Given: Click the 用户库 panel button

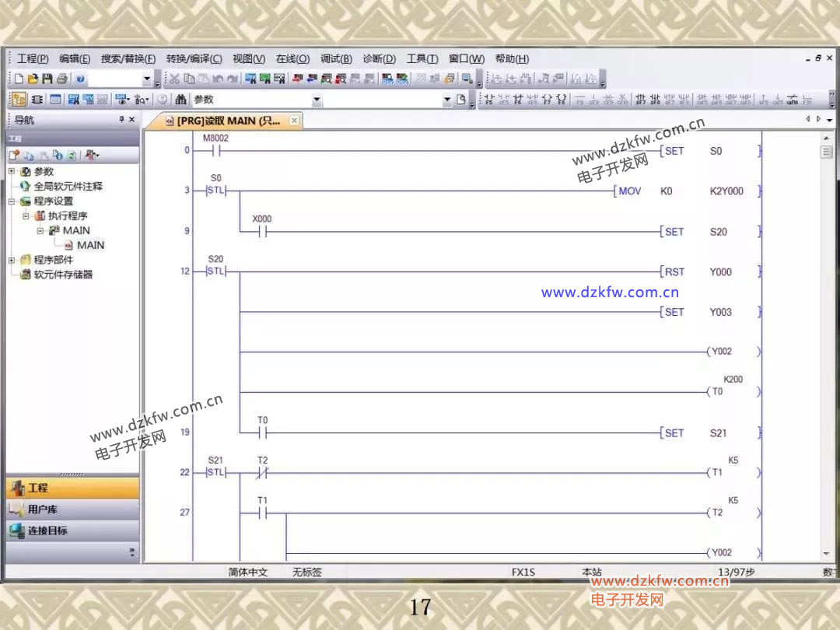Looking at the screenshot, I should (x=43, y=509).
